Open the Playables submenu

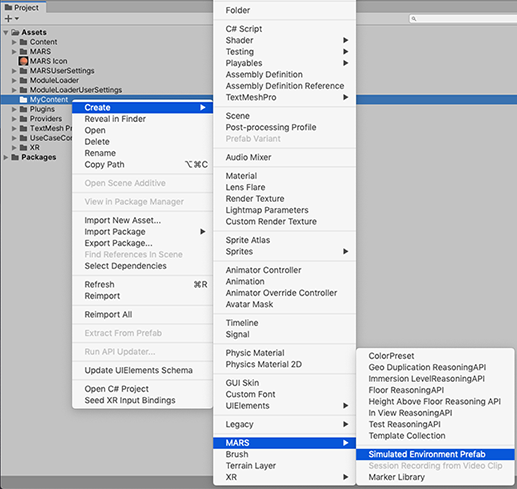[285, 63]
